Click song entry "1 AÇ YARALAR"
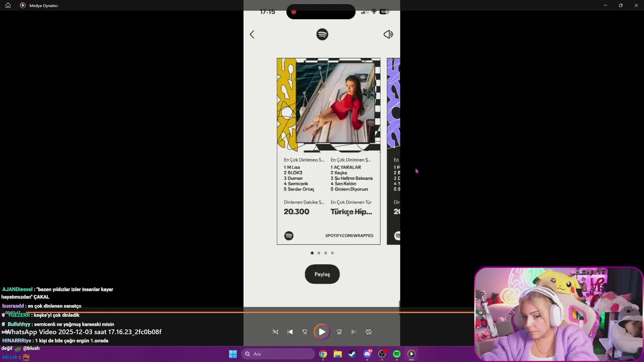 346,167
